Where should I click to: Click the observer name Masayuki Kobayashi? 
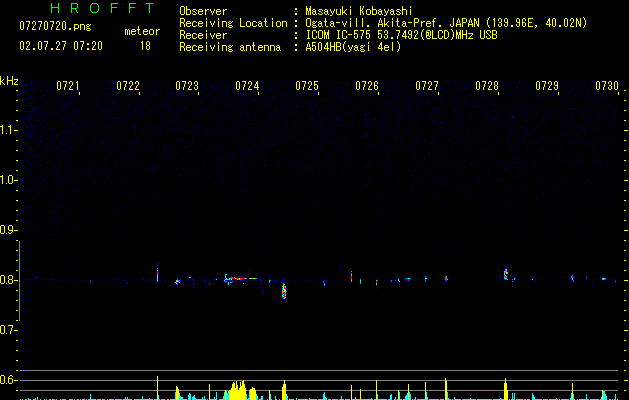click(359, 11)
